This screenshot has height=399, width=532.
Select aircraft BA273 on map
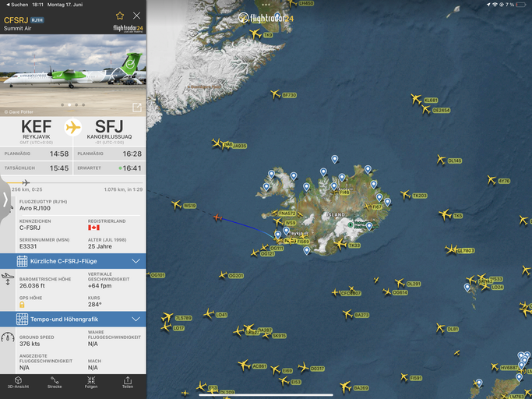(347, 314)
